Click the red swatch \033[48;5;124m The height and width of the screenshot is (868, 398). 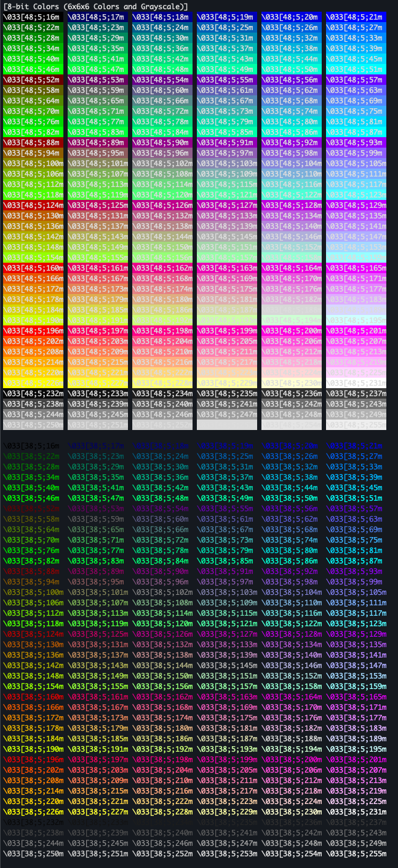click(x=33, y=205)
